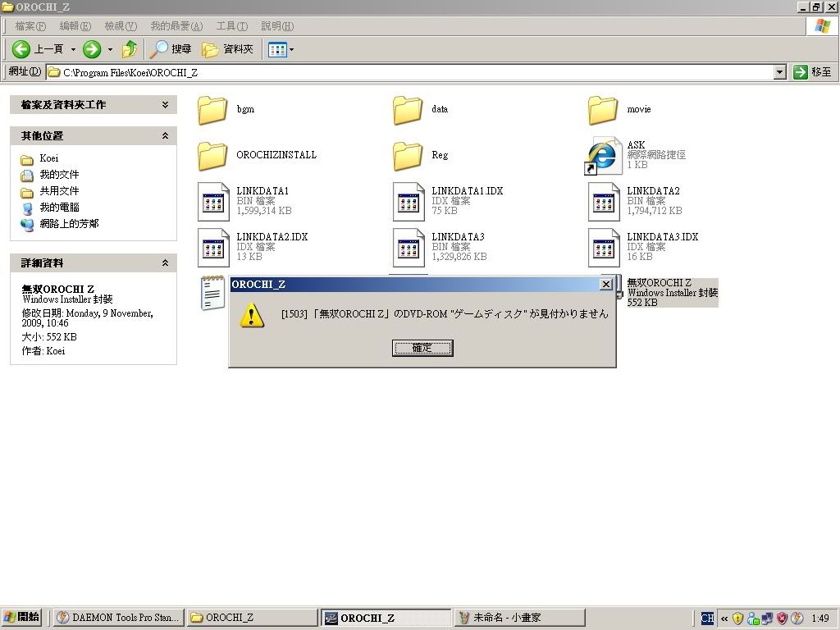
Task: Open the data folder icon
Action: [408, 109]
